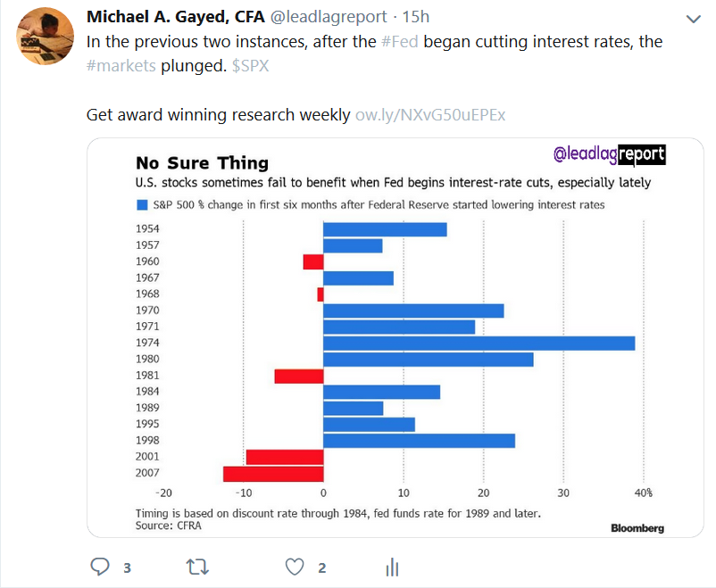Click the red 1981 bar

(299, 376)
